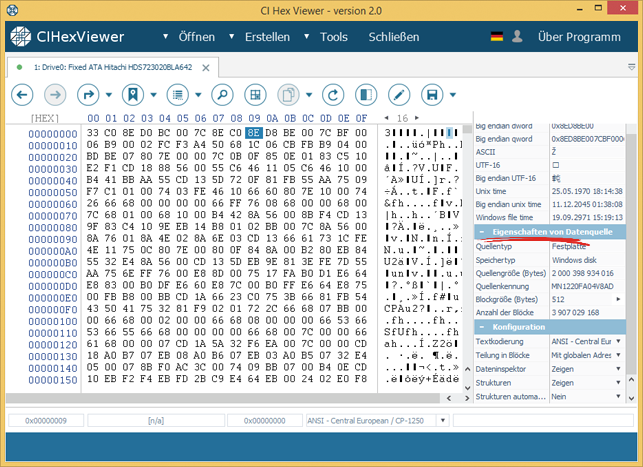Click the save disk icon
The height and width of the screenshot is (467, 643).
(x=432, y=95)
